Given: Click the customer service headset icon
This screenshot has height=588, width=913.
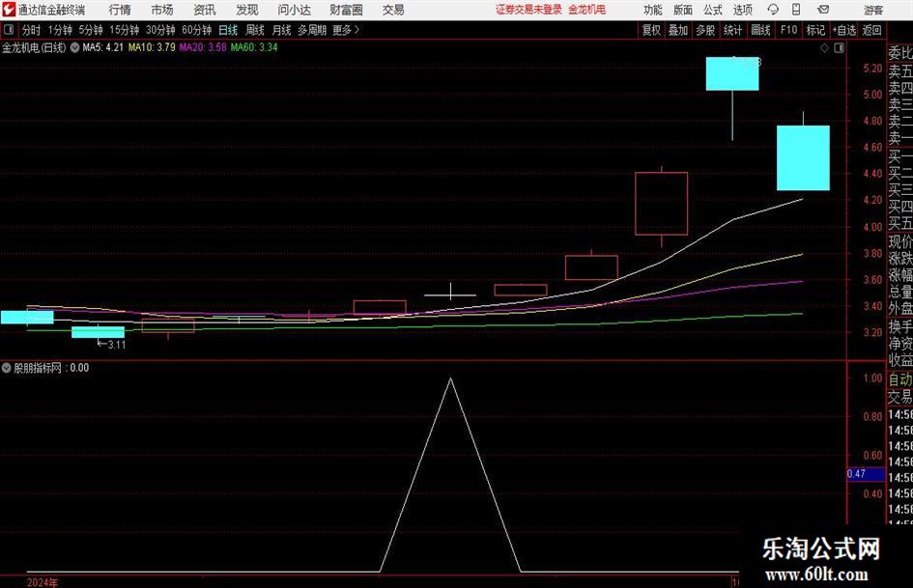Looking at the screenshot, I should [x=773, y=10].
